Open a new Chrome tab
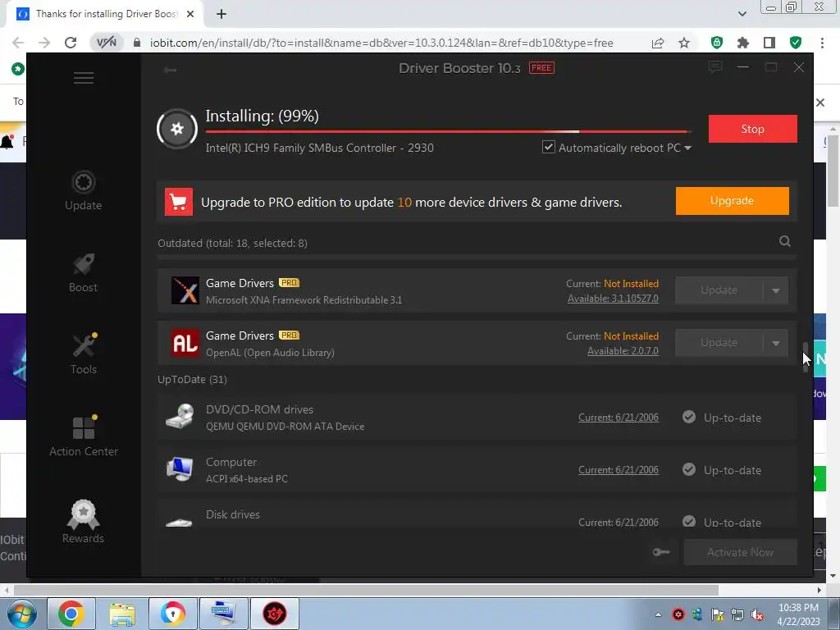 coord(221,14)
